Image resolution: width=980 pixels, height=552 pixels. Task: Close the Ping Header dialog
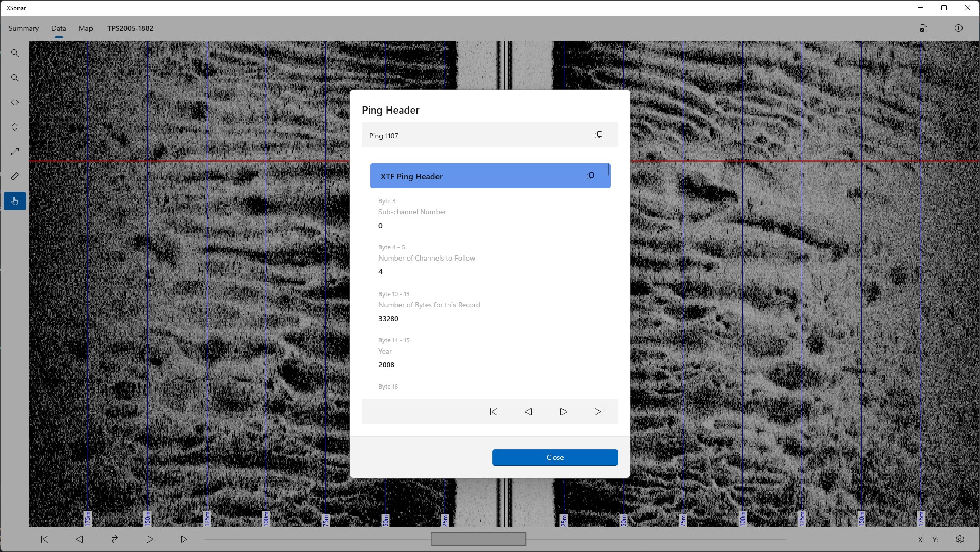pyautogui.click(x=555, y=457)
